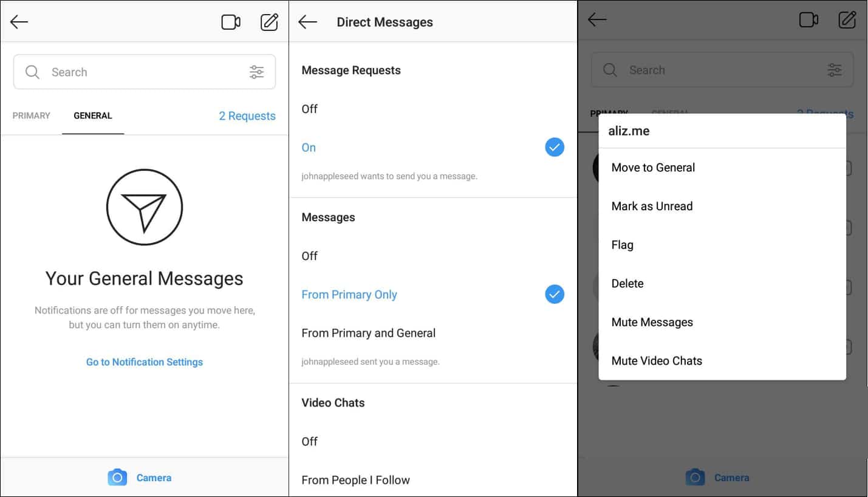Open 2 Requests in the General inbox
This screenshot has width=868, height=497.
(247, 116)
